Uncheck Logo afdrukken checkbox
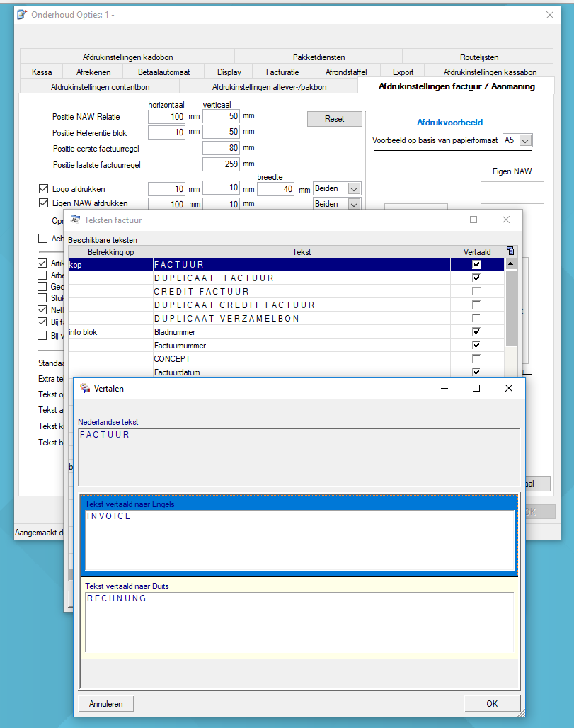This screenshot has height=728, width=574. [43, 189]
